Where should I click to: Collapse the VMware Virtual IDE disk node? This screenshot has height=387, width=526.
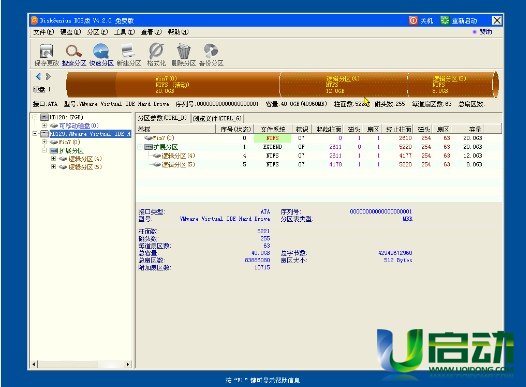(35, 134)
